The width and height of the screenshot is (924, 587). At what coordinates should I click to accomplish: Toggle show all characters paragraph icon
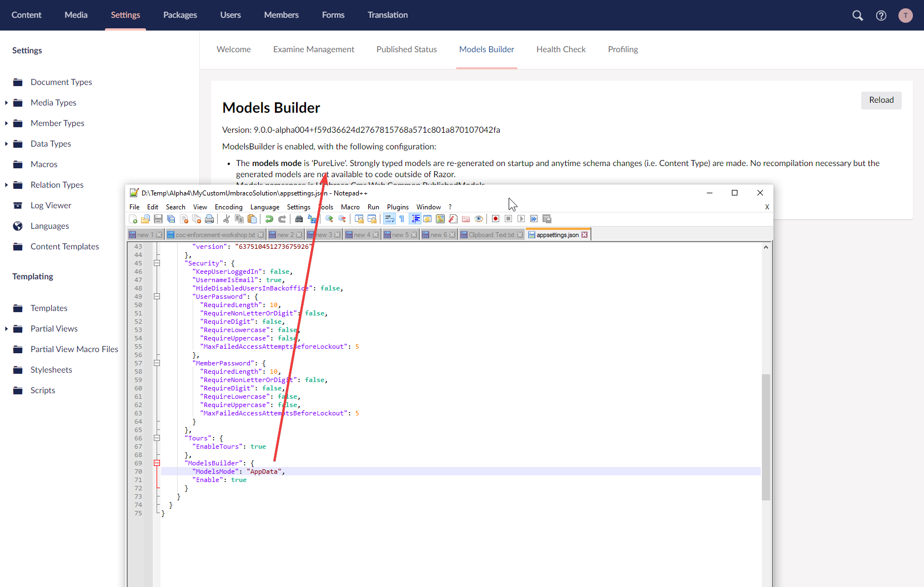coord(402,219)
